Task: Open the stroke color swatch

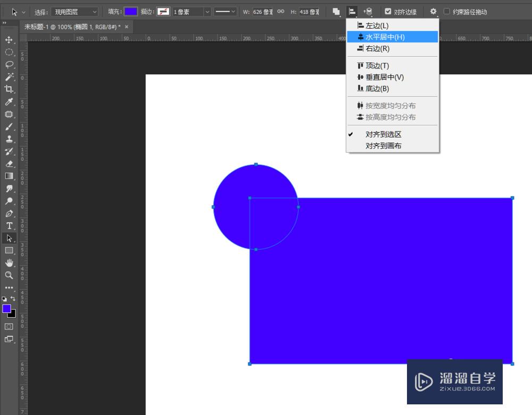Action: [163, 12]
